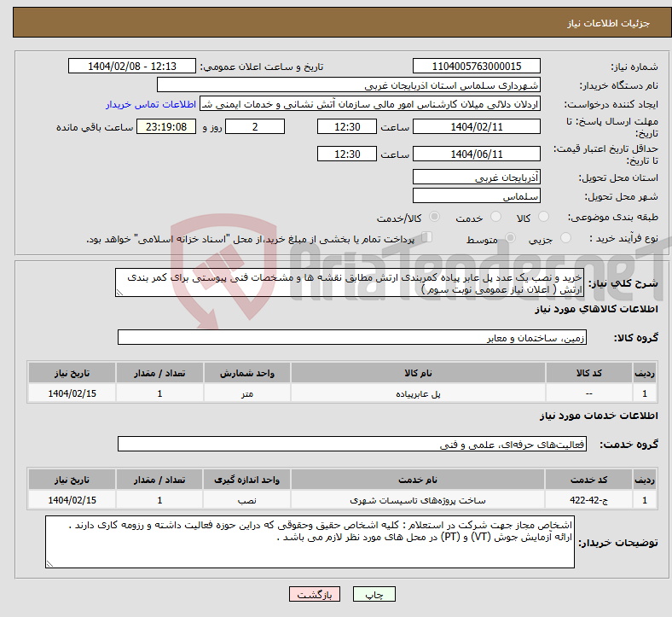Click the اطلاعات خدمات مورد نیاز section title
672x617 pixels.
tap(599, 416)
